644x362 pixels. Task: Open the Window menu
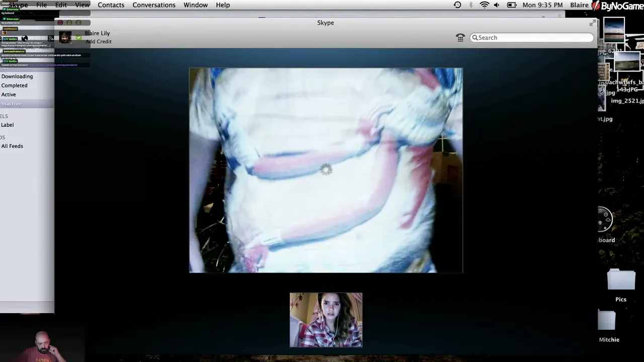[x=196, y=5]
